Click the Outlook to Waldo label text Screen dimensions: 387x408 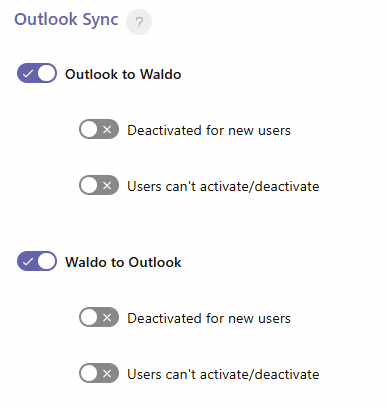[123, 74]
